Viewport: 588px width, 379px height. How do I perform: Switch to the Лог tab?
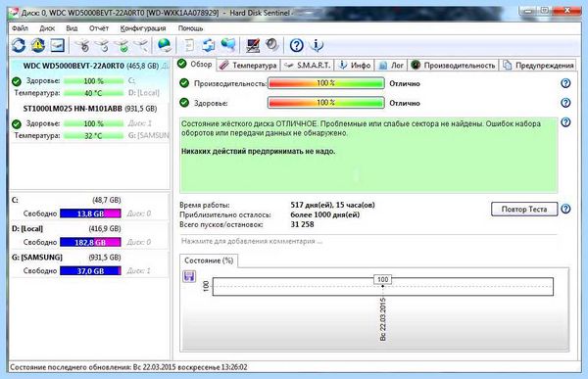pos(391,66)
